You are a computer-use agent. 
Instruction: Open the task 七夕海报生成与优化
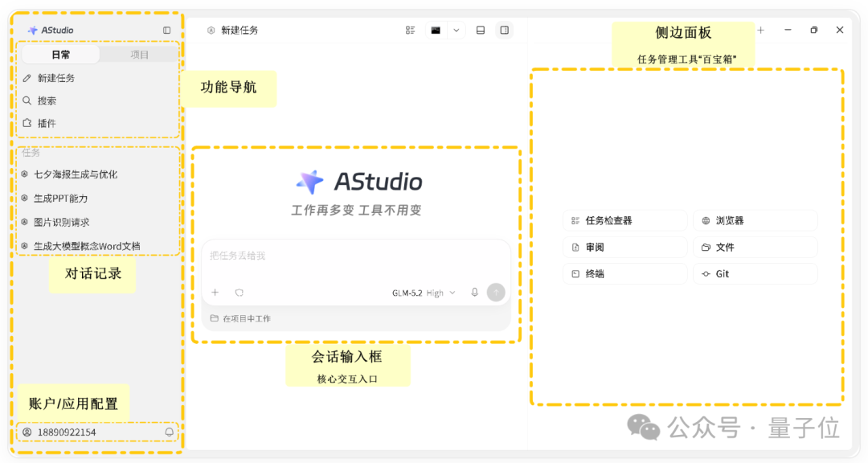tap(70, 174)
